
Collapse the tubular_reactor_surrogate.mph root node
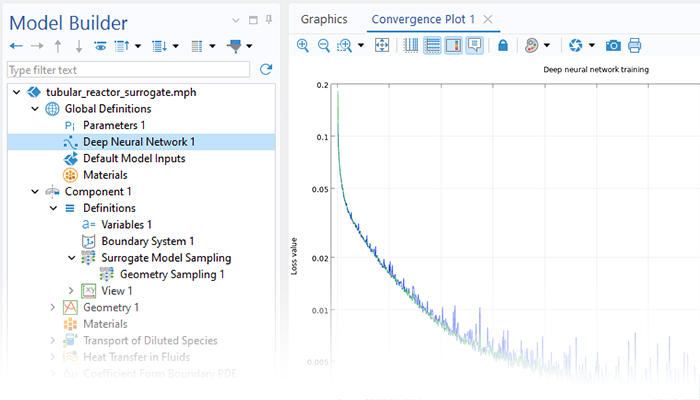(x=17, y=92)
